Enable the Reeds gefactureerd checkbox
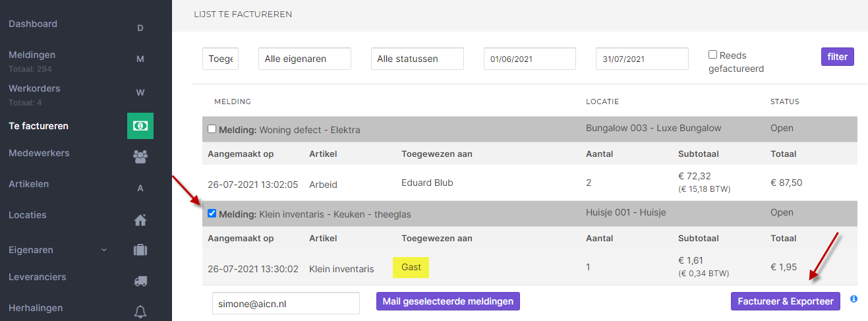This screenshot has width=868, height=321. 712,55
